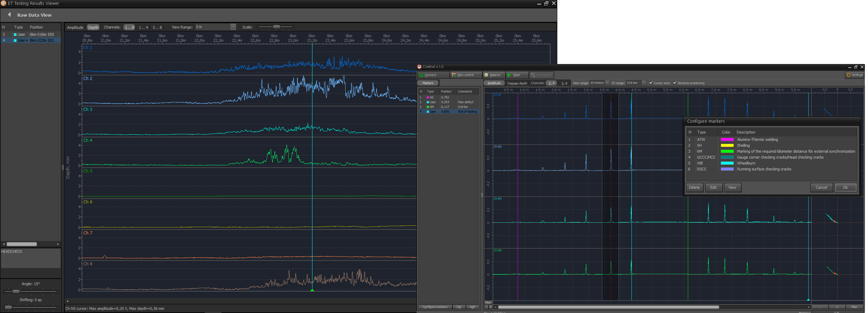Click the magenta ATW color swatch
This screenshot has width=868, height=313.
[x=727, y=140]
